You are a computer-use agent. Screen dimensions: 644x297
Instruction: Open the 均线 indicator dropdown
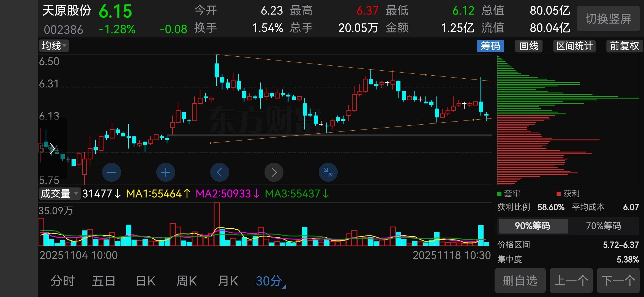tap(54, 46)
